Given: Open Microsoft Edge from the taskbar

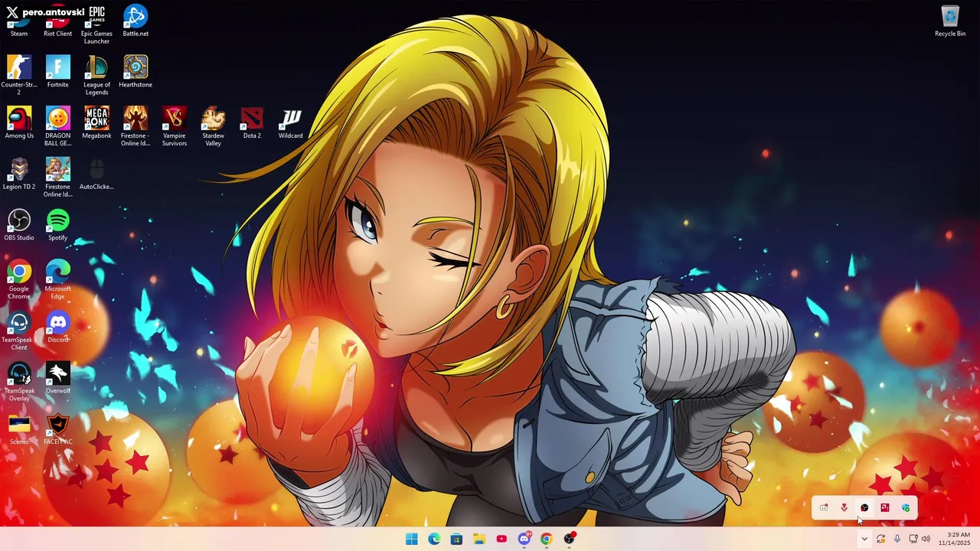Looking at the screenshot, I should coord(434,539).
